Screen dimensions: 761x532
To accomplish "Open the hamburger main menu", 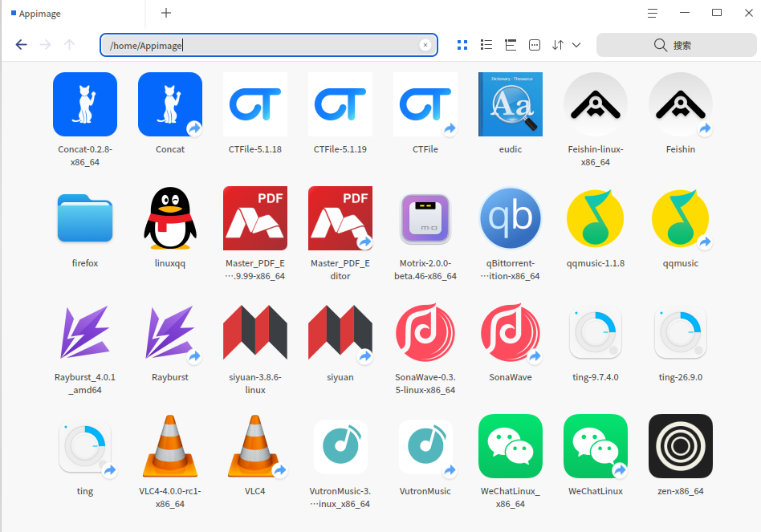I will (653, 13).
